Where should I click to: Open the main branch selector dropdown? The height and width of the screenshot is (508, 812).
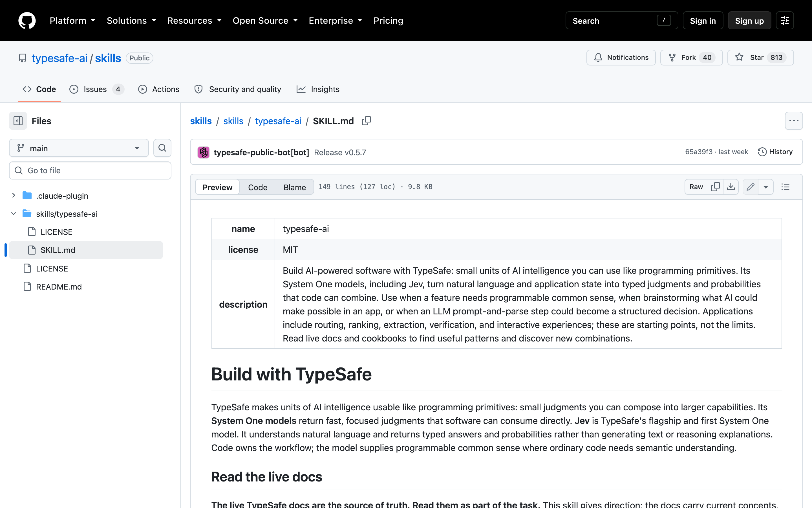[x=79, y=148]
